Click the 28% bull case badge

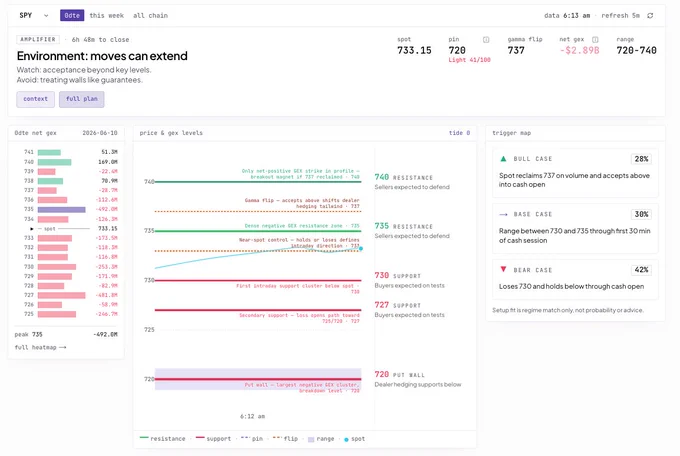point(641,159)
